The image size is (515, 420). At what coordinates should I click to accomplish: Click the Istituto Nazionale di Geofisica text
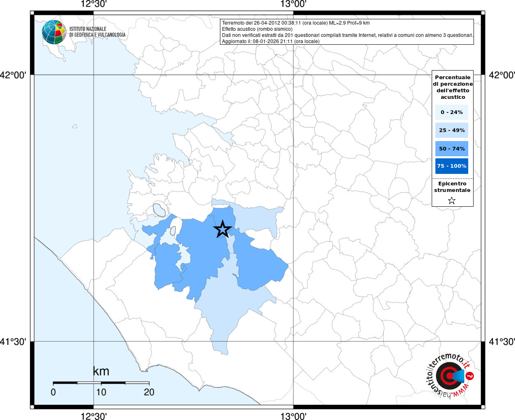coord(97,32)
